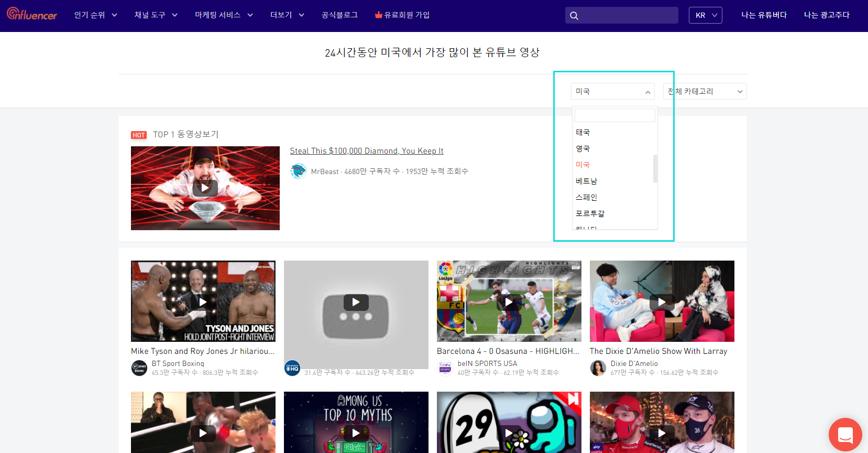
Task: Click the MrBeast channel name
Action: (x=325, y=171)
